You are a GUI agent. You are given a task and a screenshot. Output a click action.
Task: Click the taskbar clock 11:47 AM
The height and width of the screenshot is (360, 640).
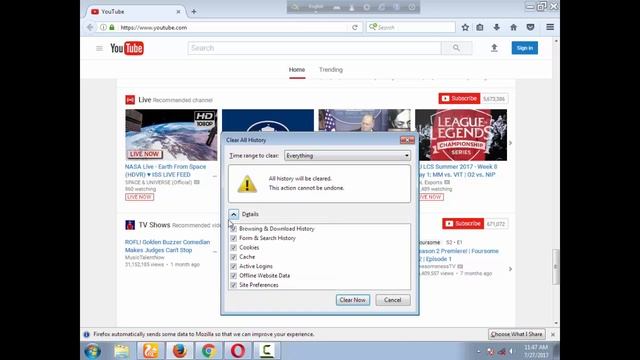(x=536, y=348)
